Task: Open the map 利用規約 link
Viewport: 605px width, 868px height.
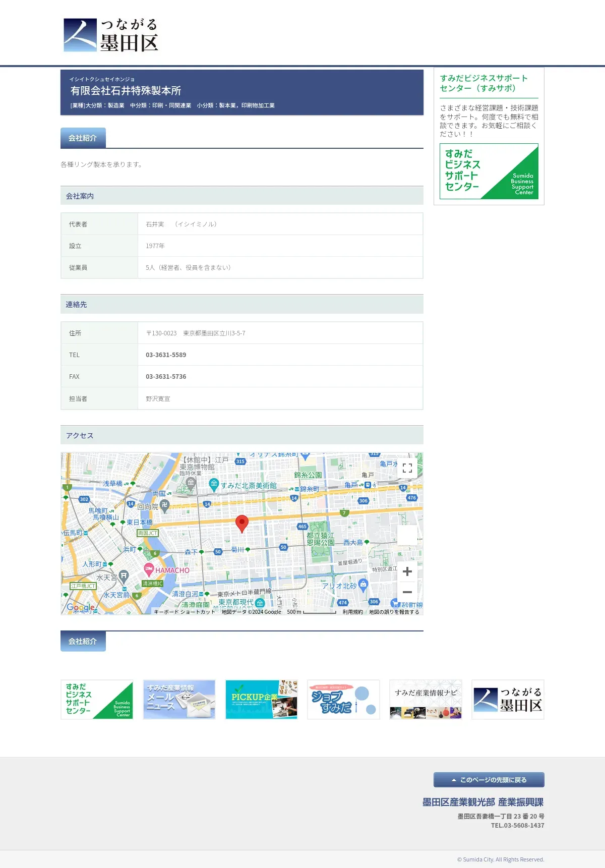Action: tap(352, 612)
